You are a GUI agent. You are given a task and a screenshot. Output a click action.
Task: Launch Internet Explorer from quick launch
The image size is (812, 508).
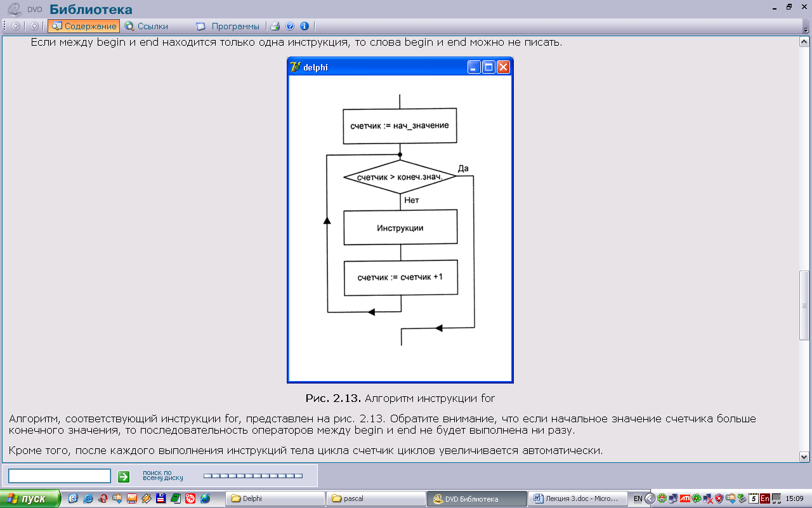tap(88, 498)
